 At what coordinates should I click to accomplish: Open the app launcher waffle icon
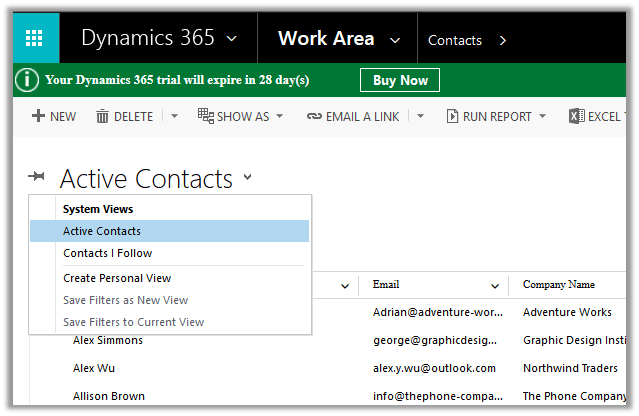[34, 39]
